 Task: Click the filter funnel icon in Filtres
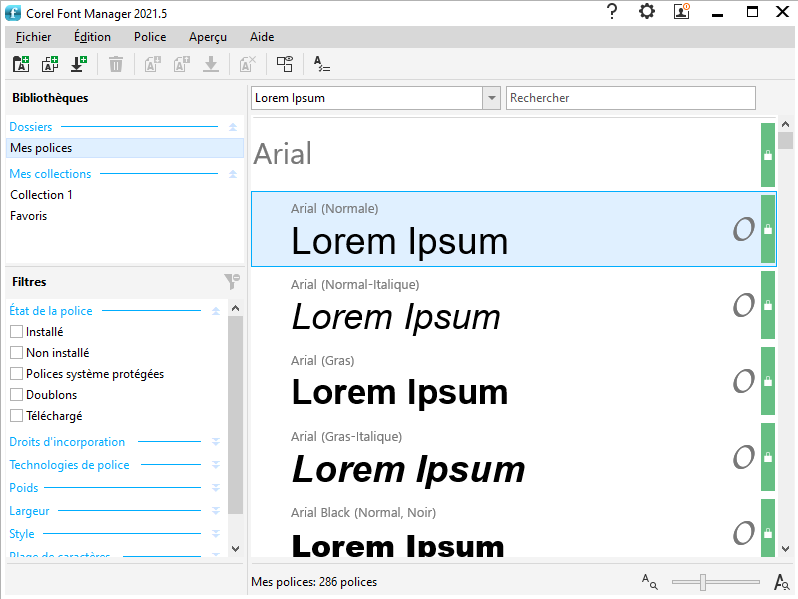(x=231, y=282)
